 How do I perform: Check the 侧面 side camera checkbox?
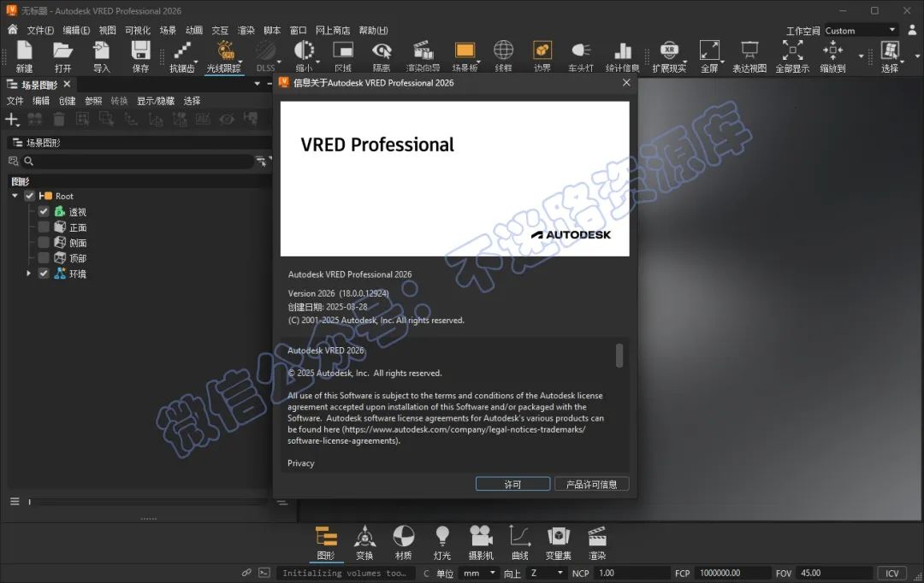pos(44,242)
